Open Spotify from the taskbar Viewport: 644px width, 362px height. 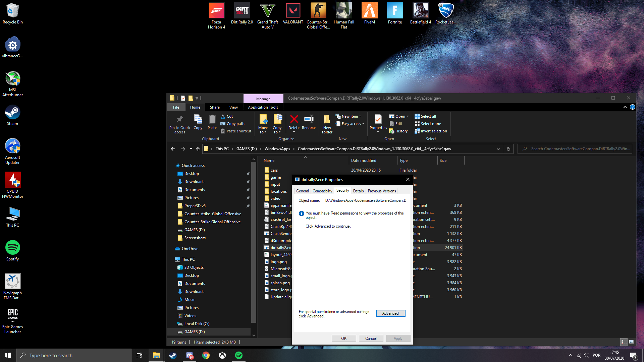coord(239,355)
